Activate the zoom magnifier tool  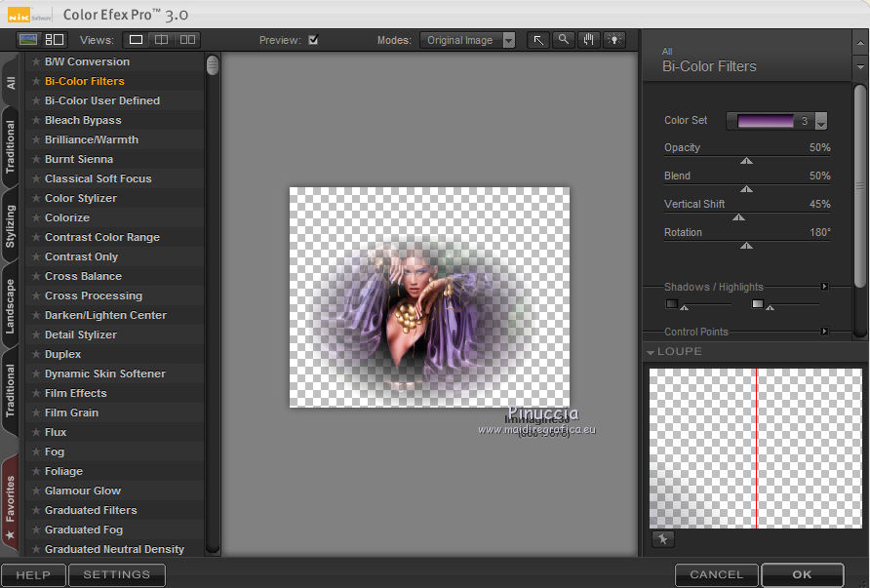(563, 40)
